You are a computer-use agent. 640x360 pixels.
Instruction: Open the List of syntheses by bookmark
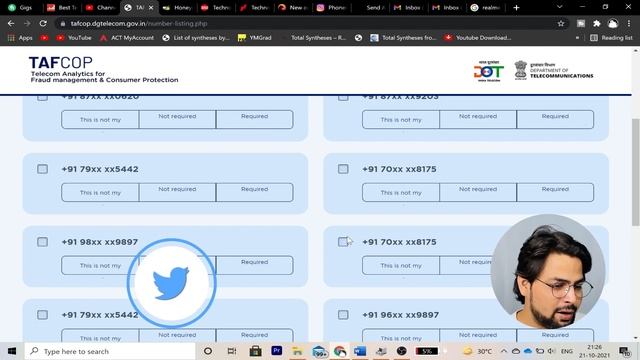point(196,38)
